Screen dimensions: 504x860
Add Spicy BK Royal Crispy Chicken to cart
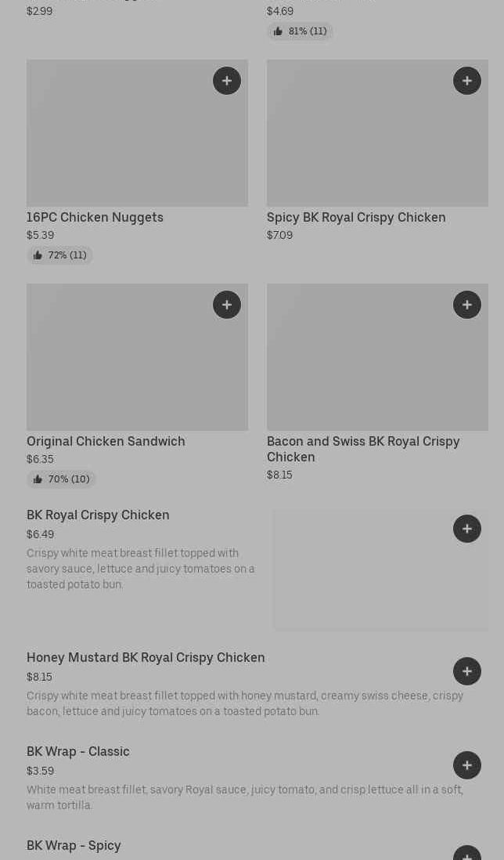point(467,81)
